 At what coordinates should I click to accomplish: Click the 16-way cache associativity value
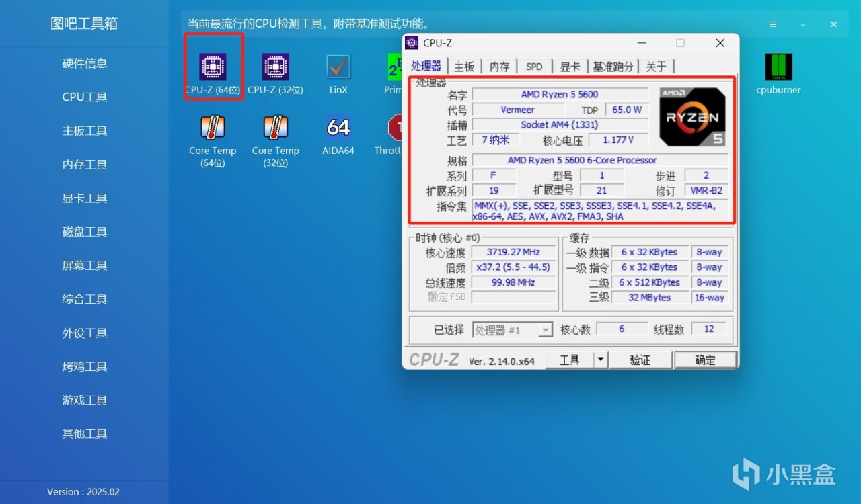tap(709, 298)
